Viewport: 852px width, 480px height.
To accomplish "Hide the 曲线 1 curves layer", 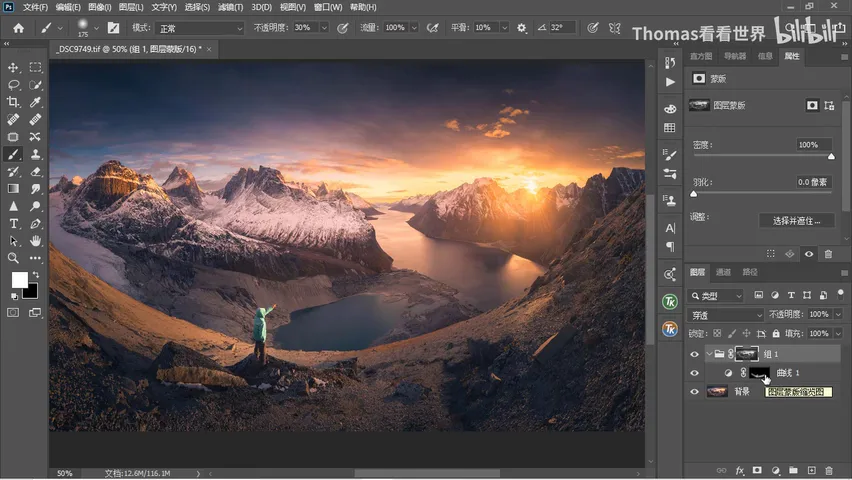I will click(x=694, y=373).
